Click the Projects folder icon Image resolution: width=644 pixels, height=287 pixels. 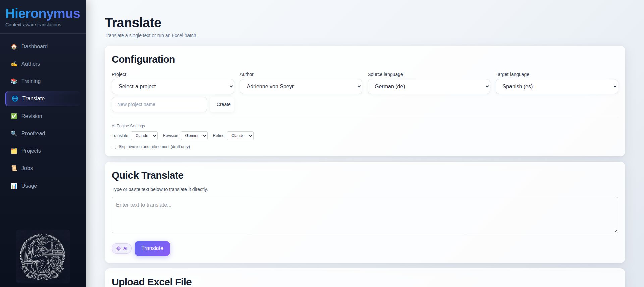click(14, 151)
